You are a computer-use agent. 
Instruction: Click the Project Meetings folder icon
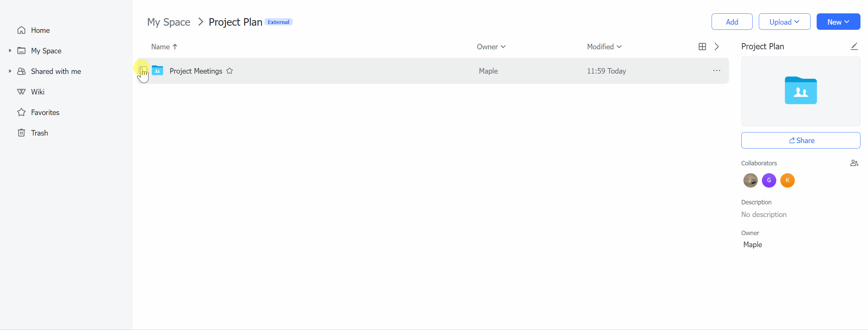coord(157,71)
